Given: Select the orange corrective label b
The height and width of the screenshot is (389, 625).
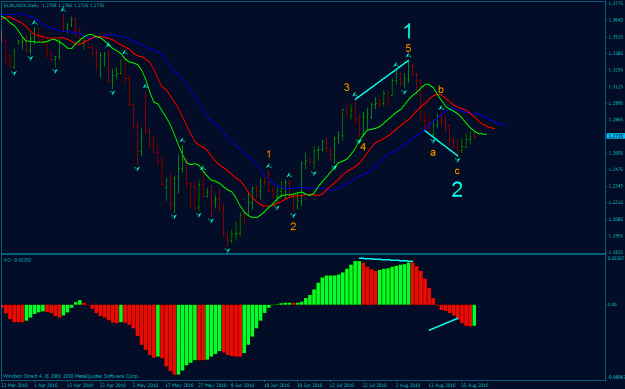Looking at the screenshot, I should [x=441, y=90].
